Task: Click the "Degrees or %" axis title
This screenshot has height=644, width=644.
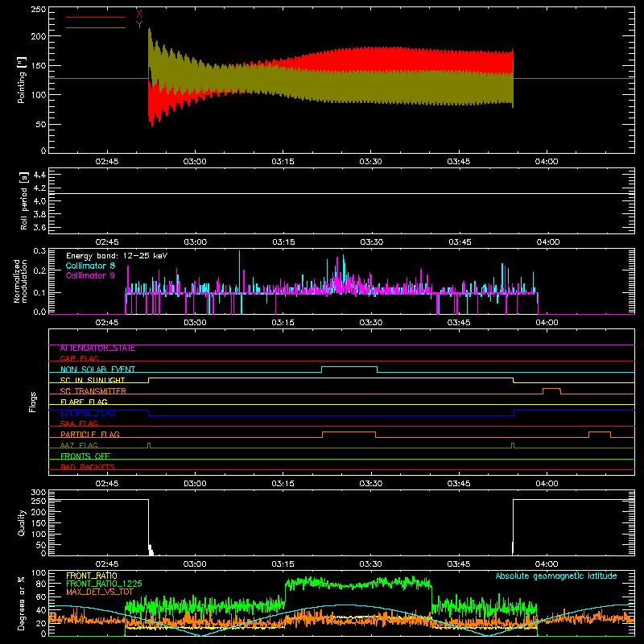Action: pyautogui.click(x=22, y=604)
